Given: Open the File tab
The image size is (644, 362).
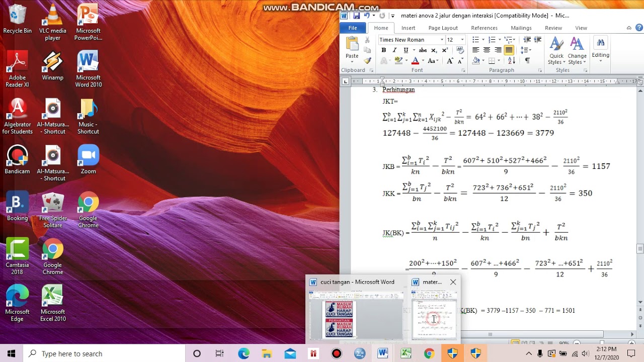Looking at the screenshot, I should pyautogui.click(x=353, y=28).
